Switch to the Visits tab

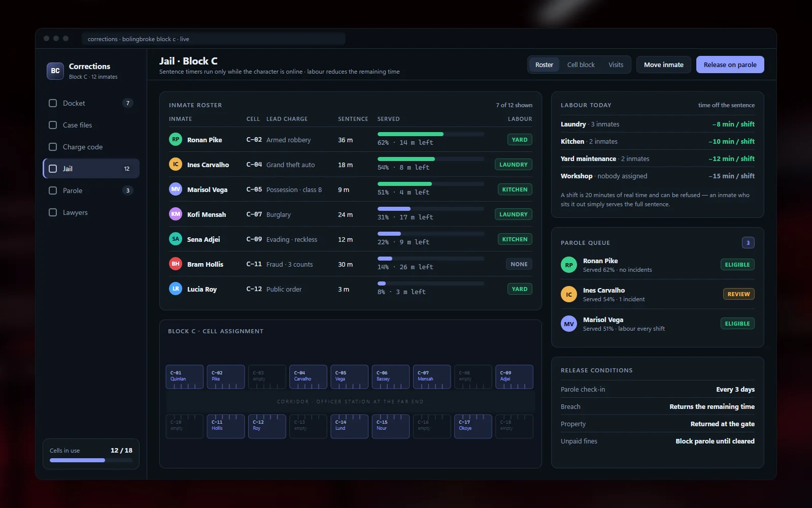(x=616, y=65)
